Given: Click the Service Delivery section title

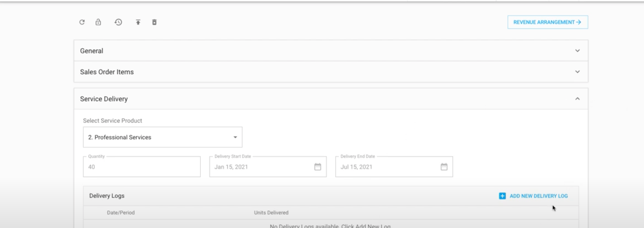Looking at the screenshot, I should coord(104,99).
